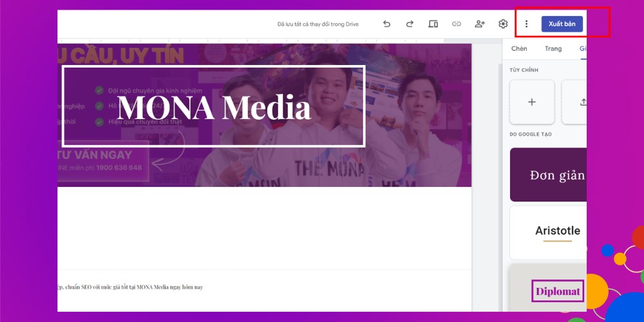
Task: Click the Drive save status text
Action: point(318,24)
